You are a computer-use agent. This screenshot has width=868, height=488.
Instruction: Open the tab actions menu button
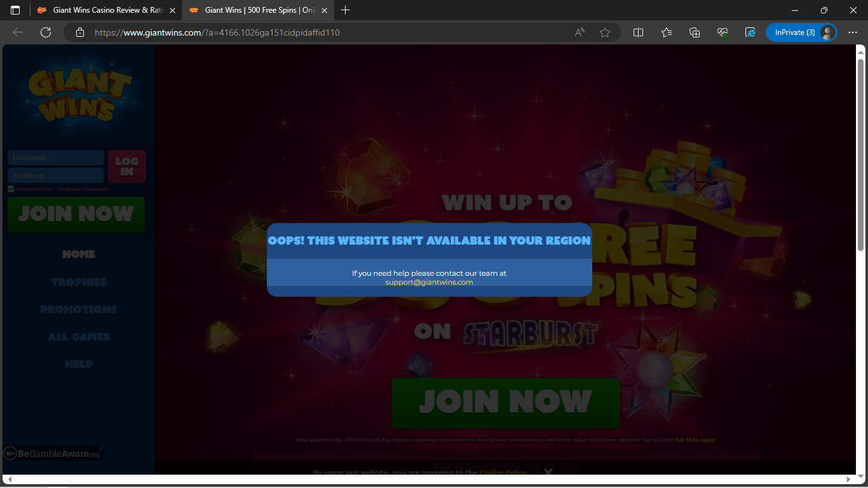(15, 10)
